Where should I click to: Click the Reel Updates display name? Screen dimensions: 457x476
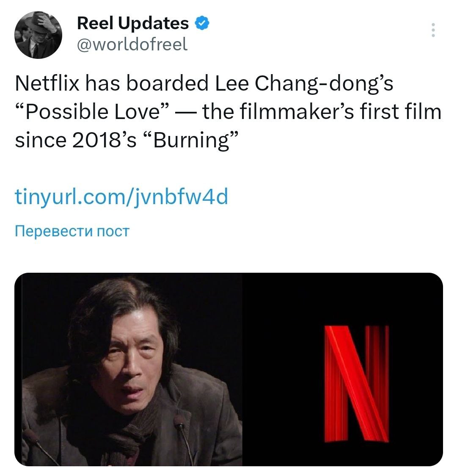coord(133,23)
